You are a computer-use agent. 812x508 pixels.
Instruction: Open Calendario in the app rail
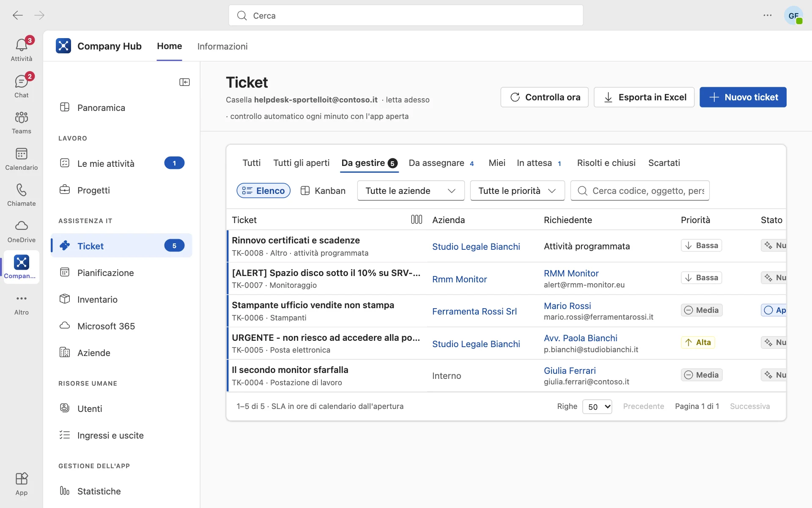[22, 158]
